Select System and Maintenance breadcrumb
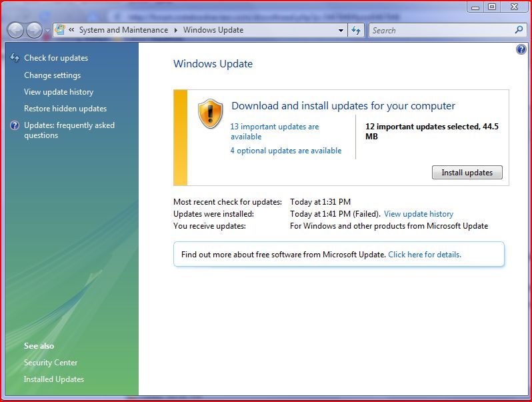The image size is (532, 402). coord(123,30)
